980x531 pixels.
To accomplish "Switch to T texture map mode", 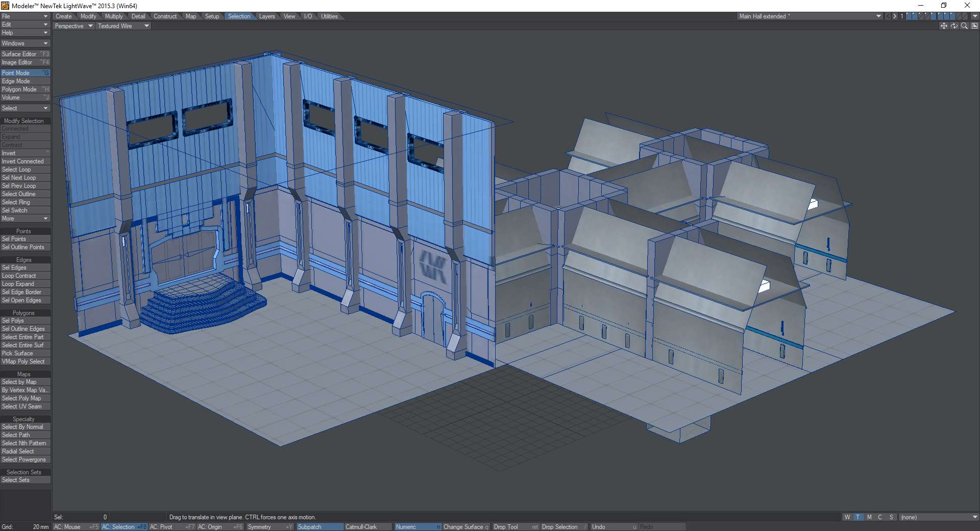I will tap(858, 517).
